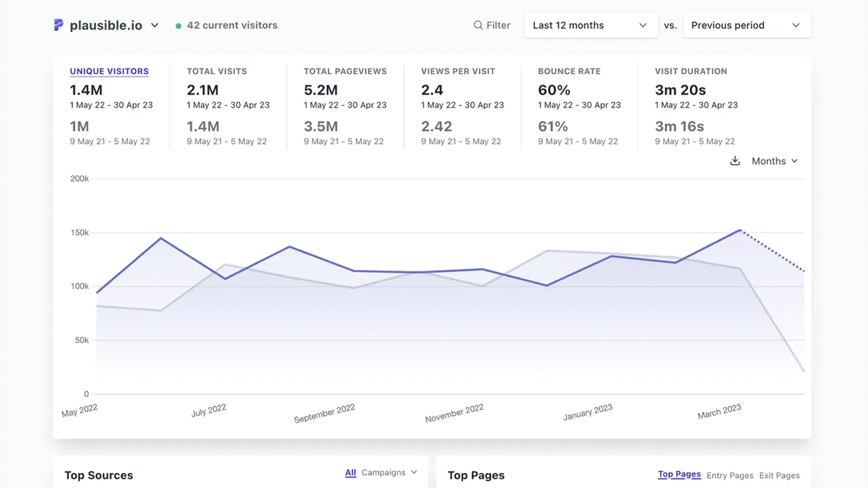Select the Bounce Rate metric tab

tap(570, 71)
